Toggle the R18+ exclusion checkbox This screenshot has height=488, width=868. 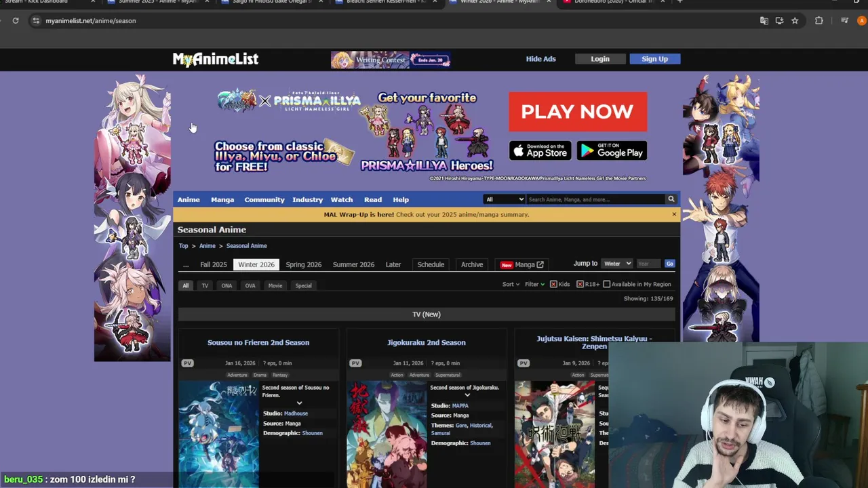[580, 284]
